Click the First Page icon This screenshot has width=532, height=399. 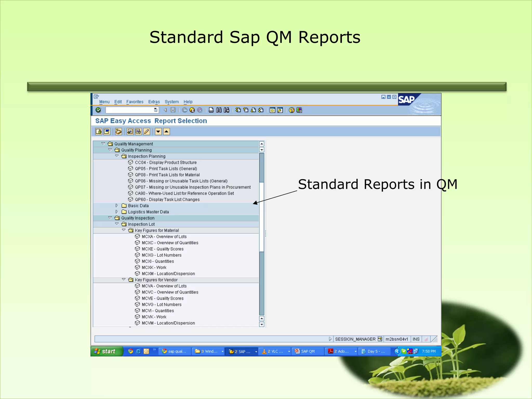click(x=238, y=110)
